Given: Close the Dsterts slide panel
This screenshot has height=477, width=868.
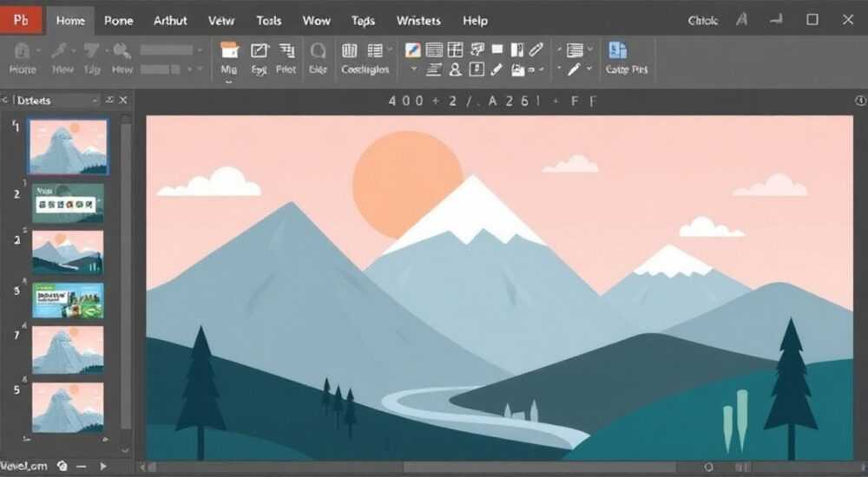Looking at the screenshot, I should 123,100.
